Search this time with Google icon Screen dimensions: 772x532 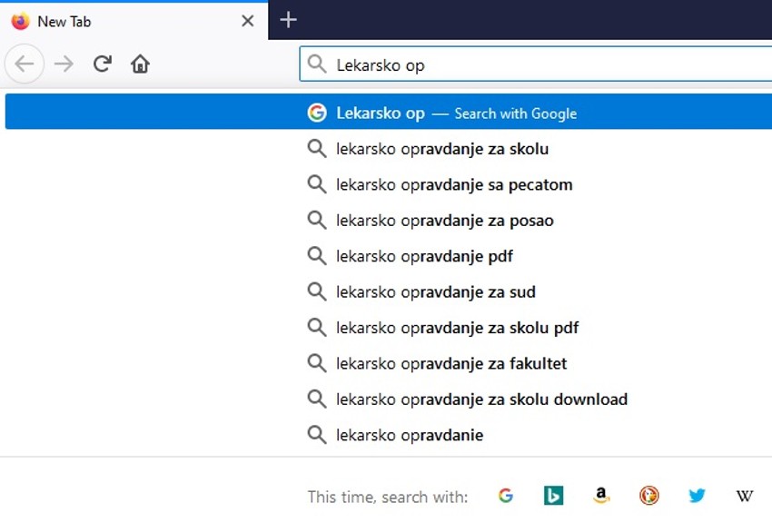[x=506, y=496]
